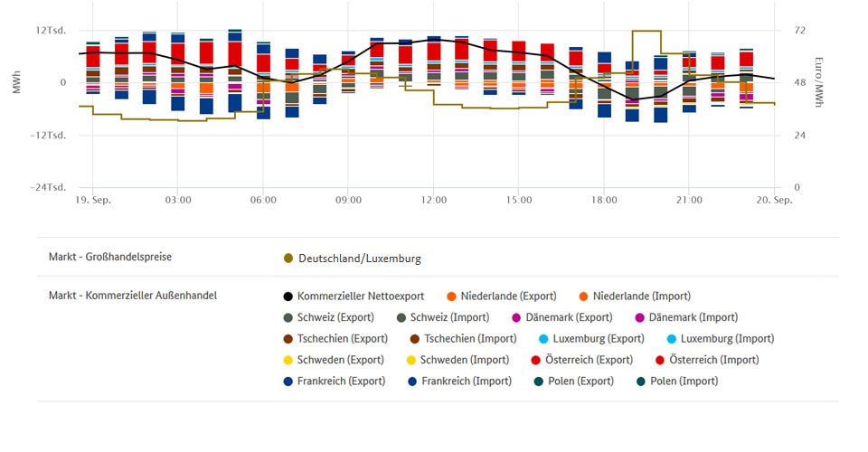Click the 12:00 x-axis label
868x452 pixels.
[x=433, y=201]
